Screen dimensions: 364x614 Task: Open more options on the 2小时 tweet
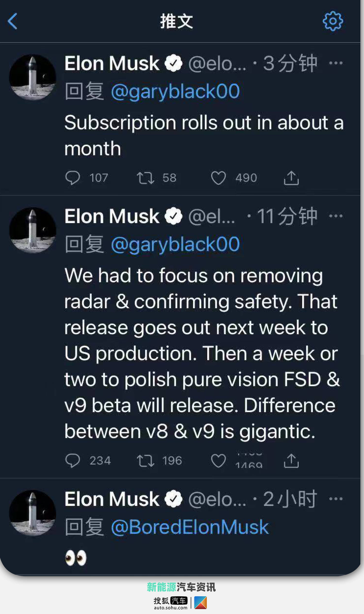coord(336,499)
